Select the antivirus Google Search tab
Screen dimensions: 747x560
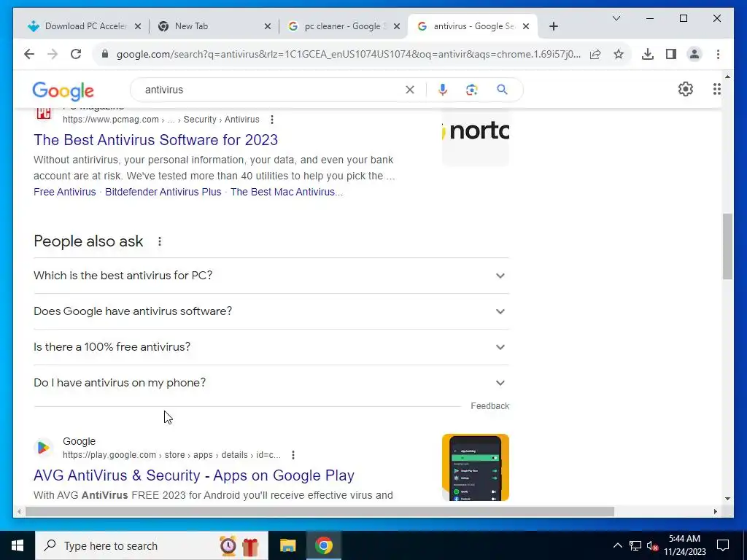pyautogui.click(x=472, y=26)
